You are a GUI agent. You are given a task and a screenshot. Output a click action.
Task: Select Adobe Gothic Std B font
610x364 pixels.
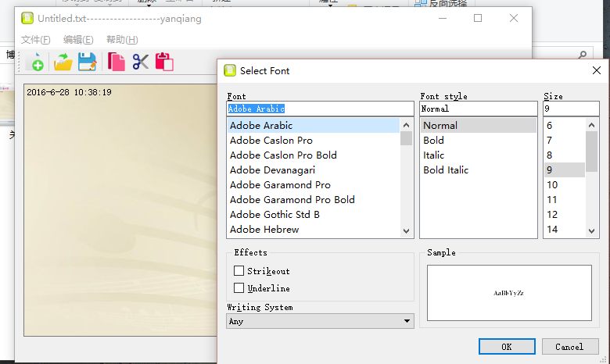(x=313, y=215)
